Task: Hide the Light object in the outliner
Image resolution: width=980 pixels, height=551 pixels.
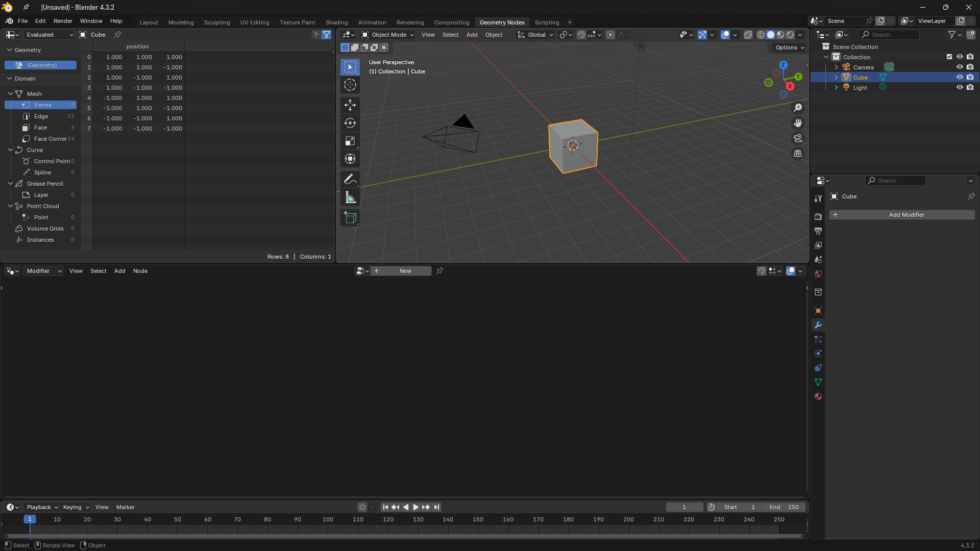Action: pos(960,87)
